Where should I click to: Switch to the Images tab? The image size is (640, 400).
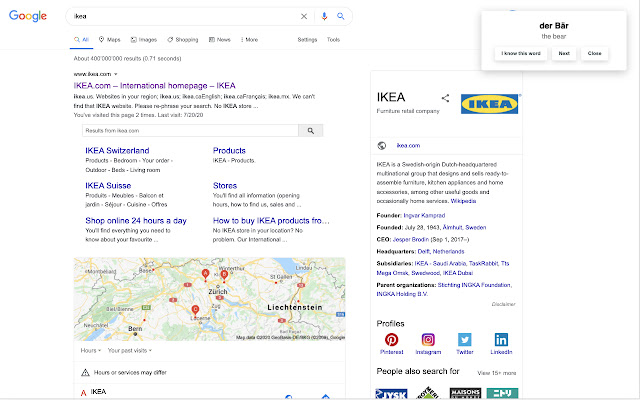(x=144, y=40)
